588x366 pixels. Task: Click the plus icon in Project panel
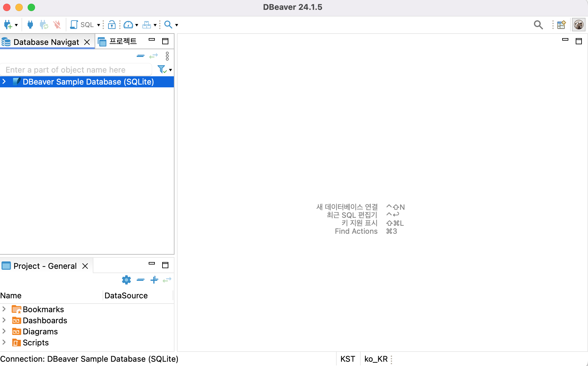click(x=154, y=280)
